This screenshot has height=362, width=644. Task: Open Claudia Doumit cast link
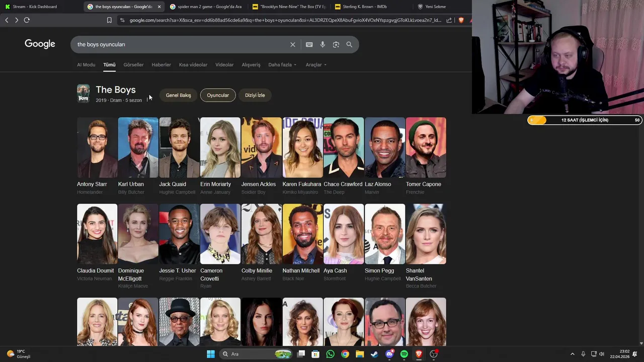click(x=97, y=242)
